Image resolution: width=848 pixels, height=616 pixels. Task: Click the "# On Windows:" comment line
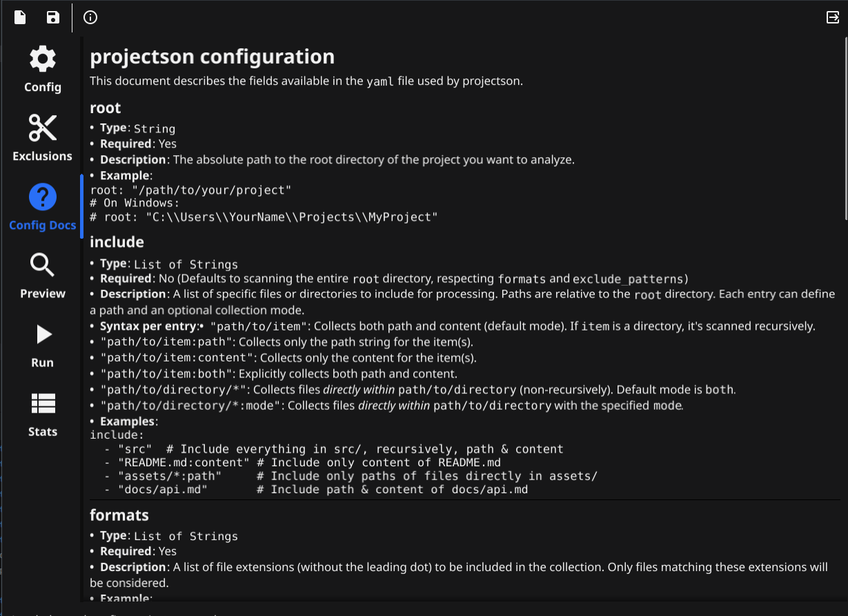135,203
